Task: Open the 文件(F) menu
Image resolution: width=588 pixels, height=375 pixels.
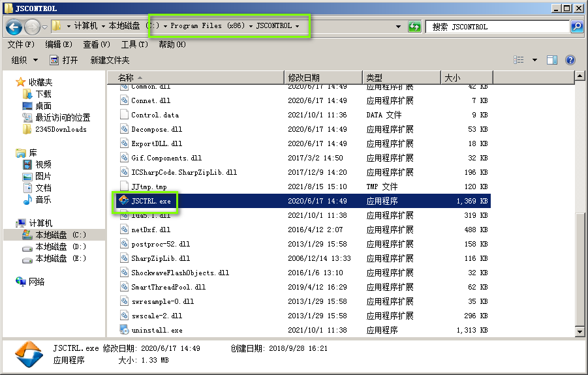Action: tap(21, 44)
